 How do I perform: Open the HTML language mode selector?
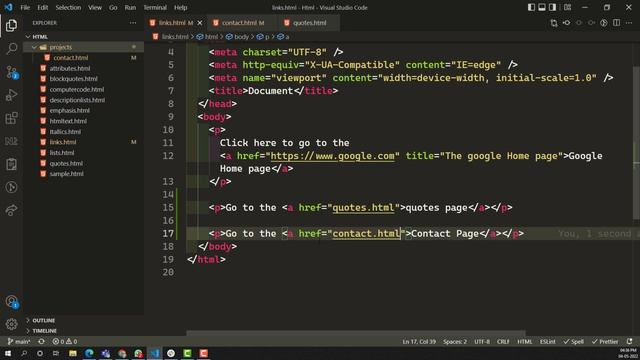(524, 341)
